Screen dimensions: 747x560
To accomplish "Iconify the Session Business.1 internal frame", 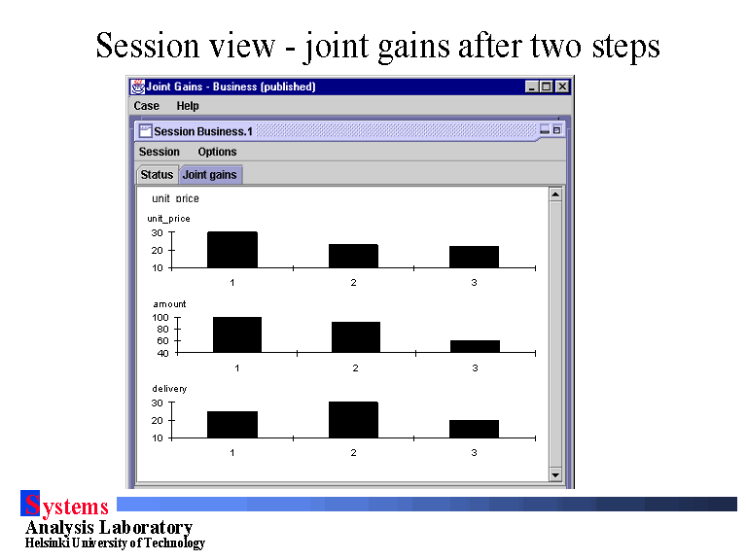I will click(x=545, y=129).
